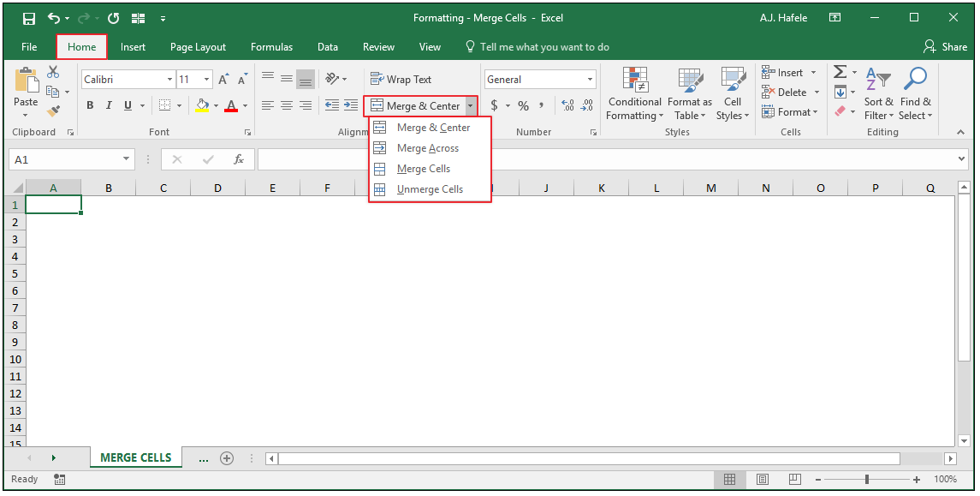
Task: Decrease font size with the small A
Action: (x=242, y=80)
